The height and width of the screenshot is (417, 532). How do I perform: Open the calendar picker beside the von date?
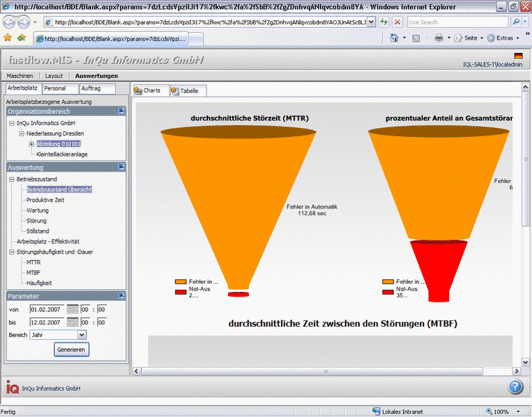pyautogui.click(x=72, y=309)
